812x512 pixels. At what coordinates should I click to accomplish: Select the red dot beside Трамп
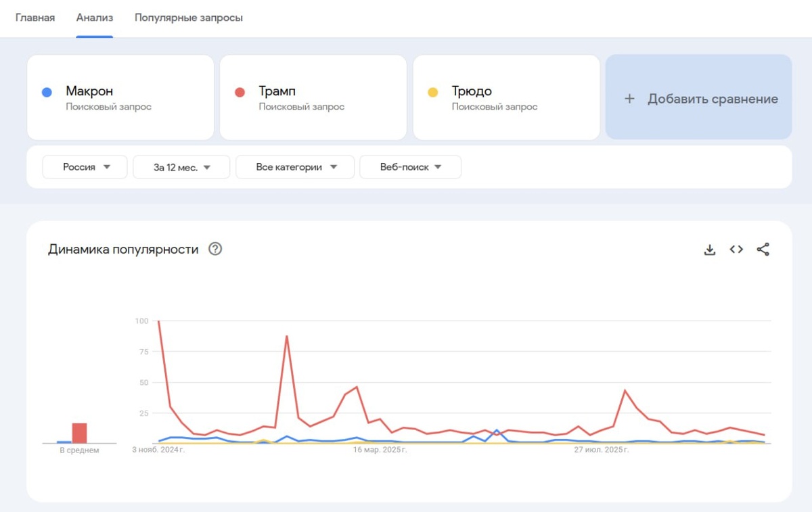[240, 93]
